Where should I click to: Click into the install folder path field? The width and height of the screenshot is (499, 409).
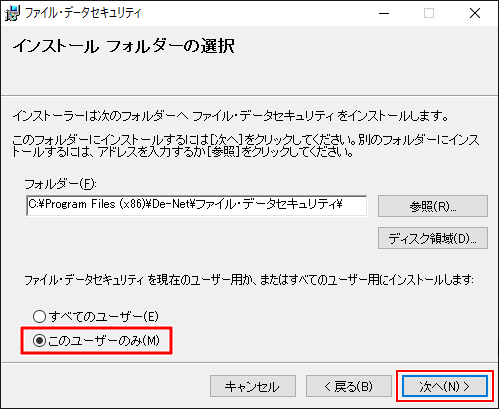[x=197, y=206]
